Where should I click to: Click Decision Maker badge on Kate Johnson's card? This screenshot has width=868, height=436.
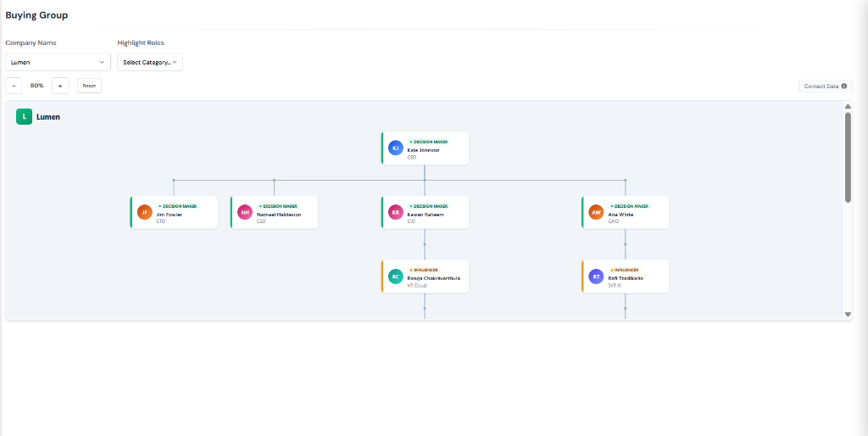428,142
